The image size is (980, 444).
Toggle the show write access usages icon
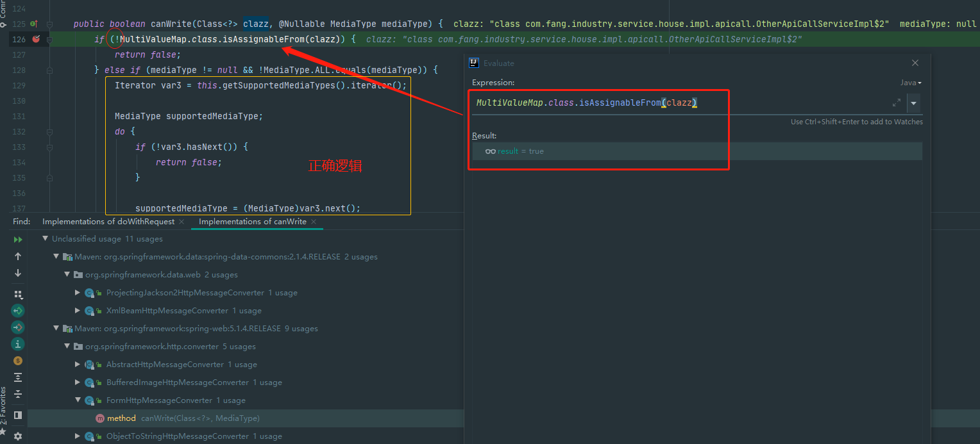pyautogui.click(x=18, y=327)
